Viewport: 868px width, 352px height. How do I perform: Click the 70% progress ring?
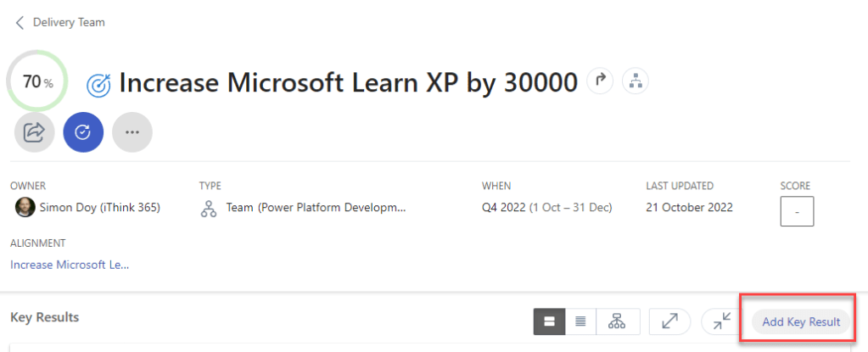point(37,82)
